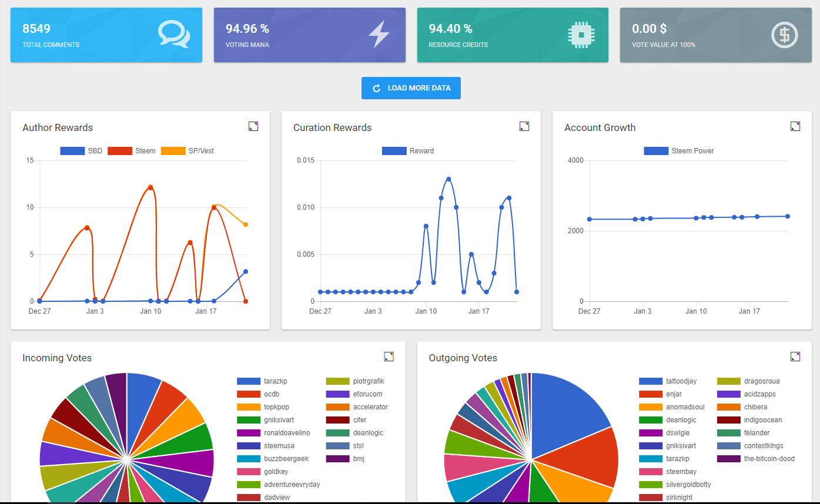Screen dimensions: 820x504
Task: Click the final orange SP/Vest point in Author Rewards
Action: (246, 224)
